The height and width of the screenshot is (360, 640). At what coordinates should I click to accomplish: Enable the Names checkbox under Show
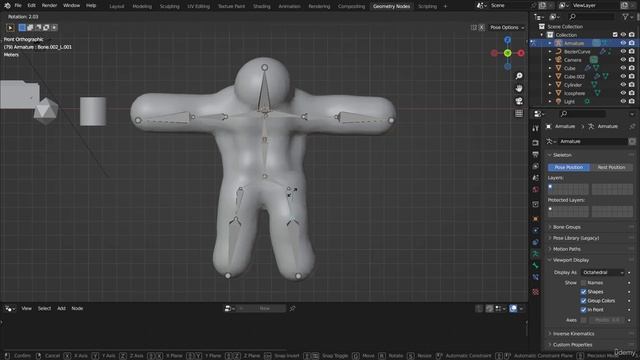[583, 283]
